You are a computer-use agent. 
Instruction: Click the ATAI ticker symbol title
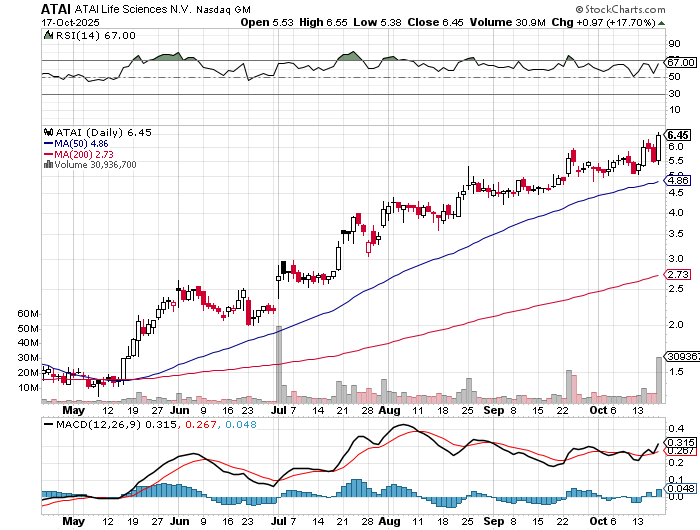coord(56,8)
